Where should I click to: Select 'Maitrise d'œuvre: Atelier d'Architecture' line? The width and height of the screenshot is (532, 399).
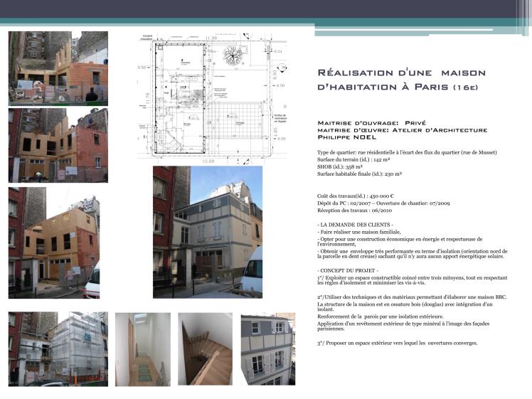click(403, 130)
